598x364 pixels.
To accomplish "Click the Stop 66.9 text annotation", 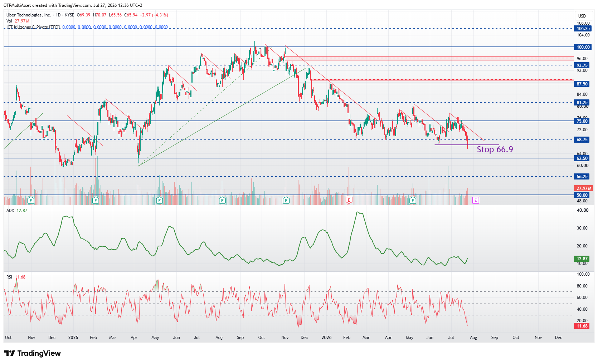I will (x=495, y=149).
